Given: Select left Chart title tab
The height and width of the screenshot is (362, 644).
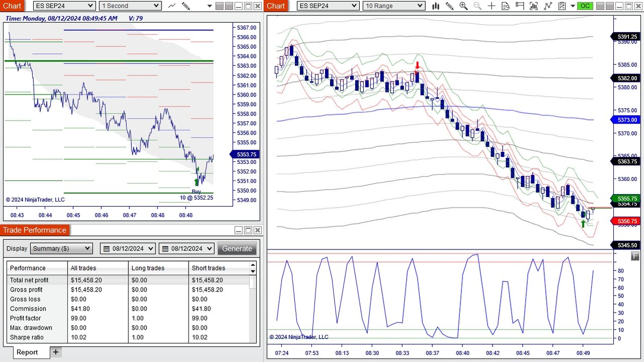Looking at the screenshot, I should pos(12,6).
